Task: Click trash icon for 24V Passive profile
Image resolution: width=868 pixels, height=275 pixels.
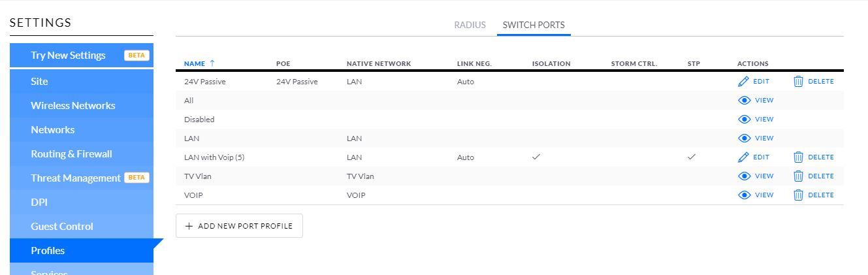Action: tap(798, 82)
